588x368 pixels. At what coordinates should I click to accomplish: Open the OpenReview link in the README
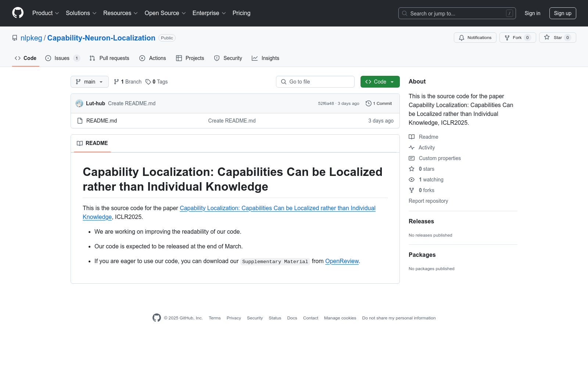(x=342, y=261)
